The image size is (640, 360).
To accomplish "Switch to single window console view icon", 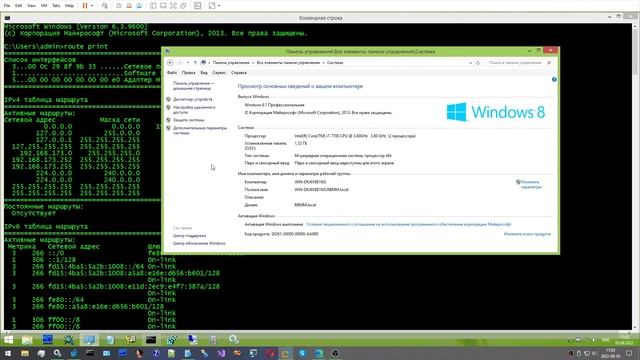I will click(163, 6).
